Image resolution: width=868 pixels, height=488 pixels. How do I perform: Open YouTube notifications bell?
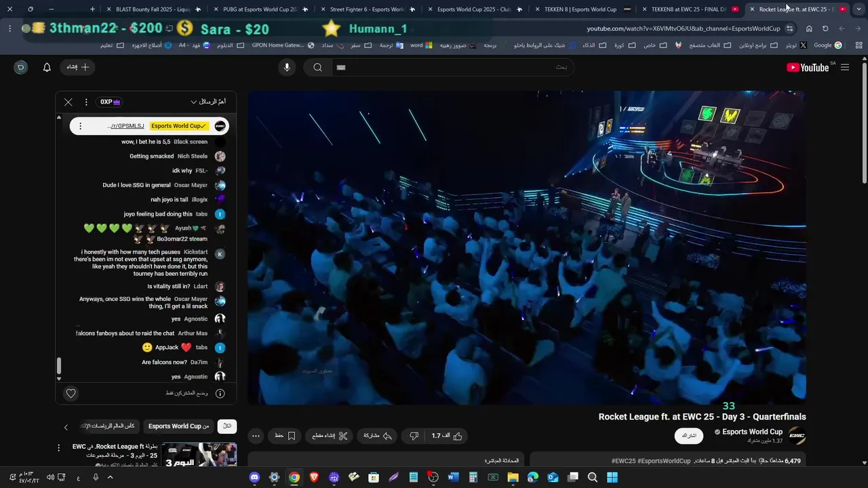47,67
